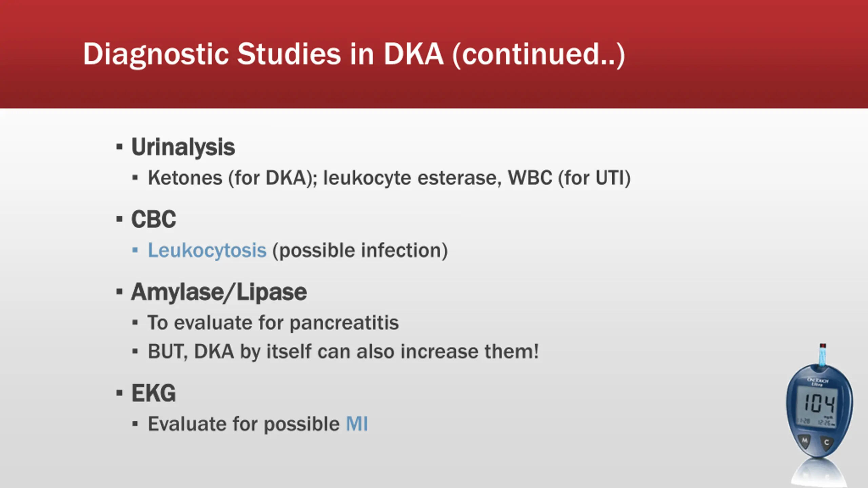Click the Urinalysis heading
Screen dimensions: 868x488
click(x=183, y=147)
